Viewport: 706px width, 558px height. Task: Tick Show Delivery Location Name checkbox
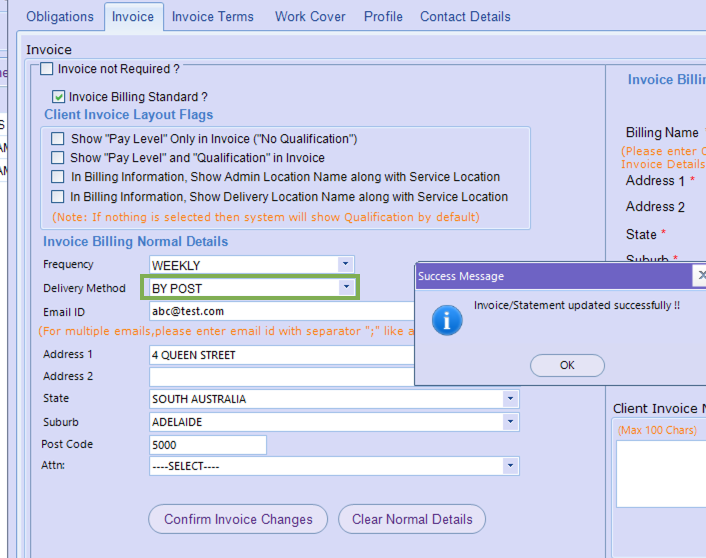pos(58,197)
